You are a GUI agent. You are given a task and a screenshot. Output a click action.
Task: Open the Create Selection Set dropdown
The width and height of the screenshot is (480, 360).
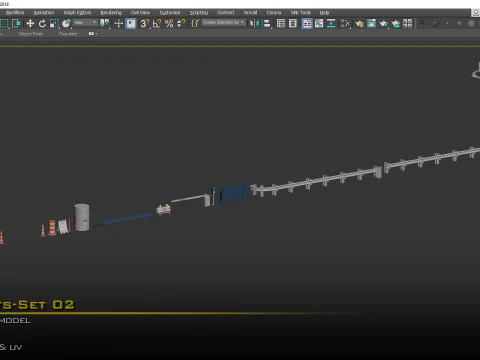(224, 22)
